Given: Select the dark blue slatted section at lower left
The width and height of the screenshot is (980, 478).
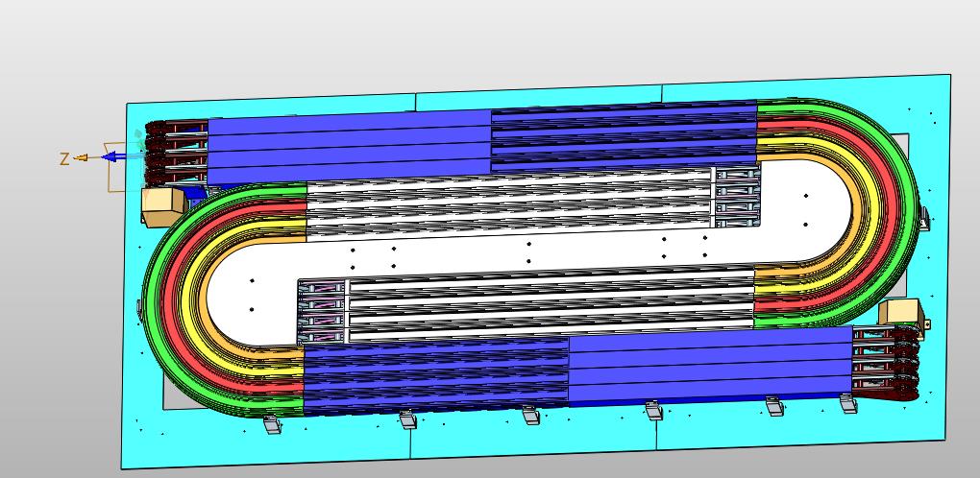Looking at the screenshot, I should click(x=436, y=375).
